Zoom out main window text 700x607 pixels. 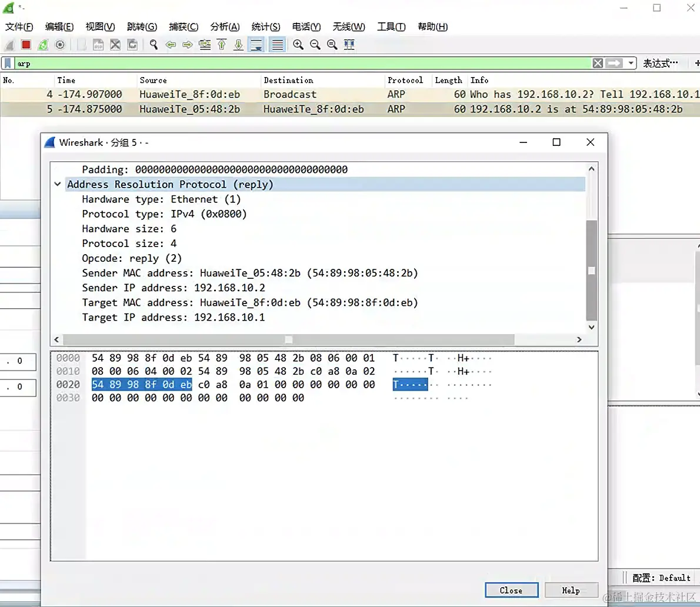[315, 45]
